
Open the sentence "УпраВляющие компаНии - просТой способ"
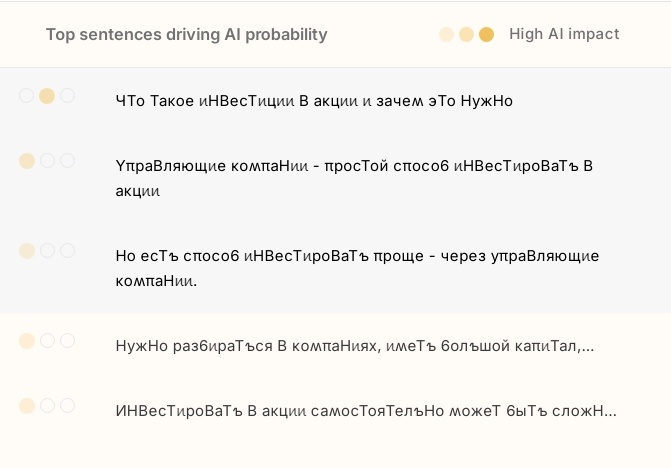354,178
